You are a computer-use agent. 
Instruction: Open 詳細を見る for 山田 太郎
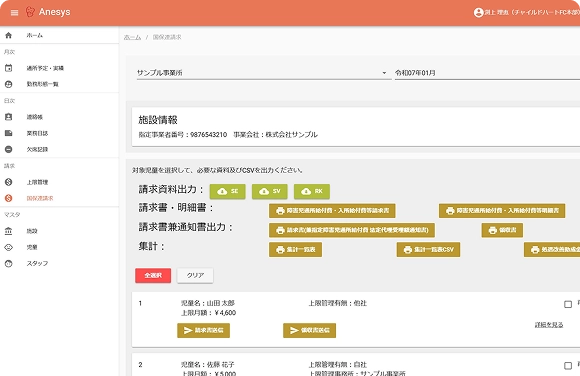[x=549, y=325]
